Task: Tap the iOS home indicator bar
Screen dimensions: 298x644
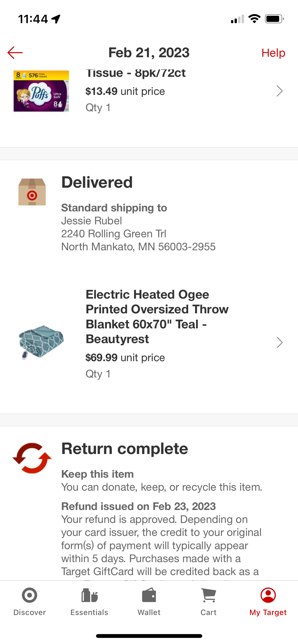Action: 149,636
